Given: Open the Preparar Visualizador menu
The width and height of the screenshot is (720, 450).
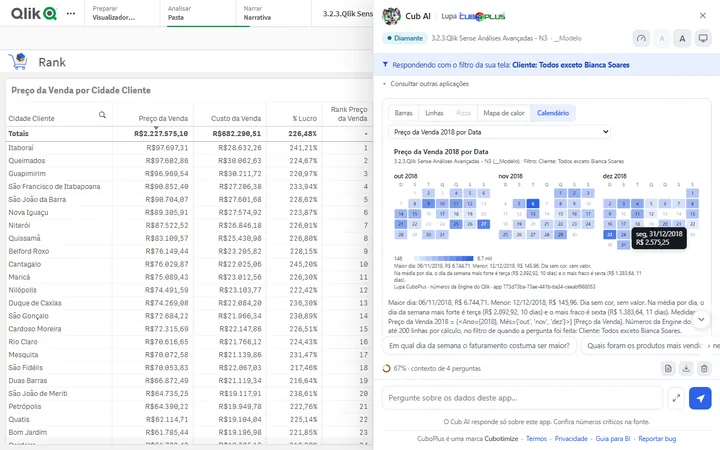Looking at the screenshot, I should coord(122,13).
